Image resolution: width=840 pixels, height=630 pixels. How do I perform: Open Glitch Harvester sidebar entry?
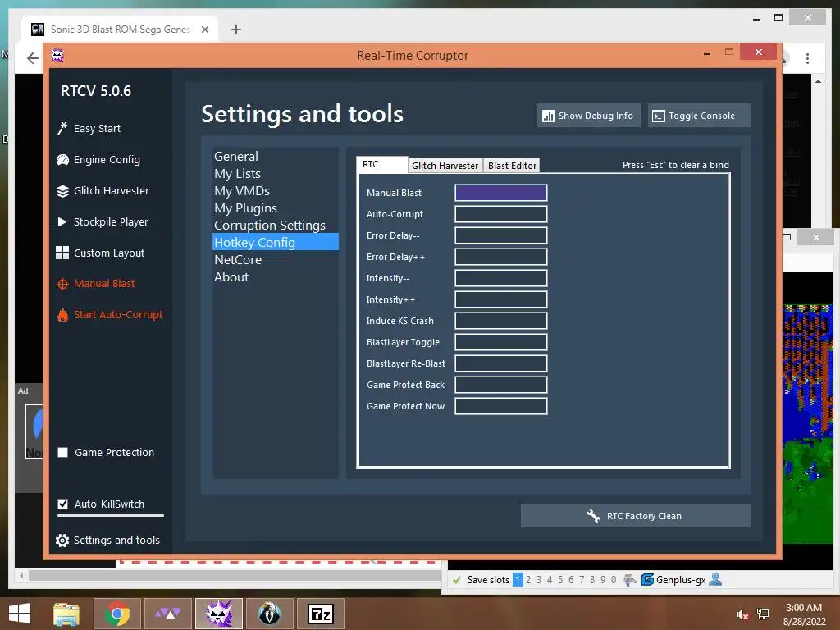pos(103,190)
